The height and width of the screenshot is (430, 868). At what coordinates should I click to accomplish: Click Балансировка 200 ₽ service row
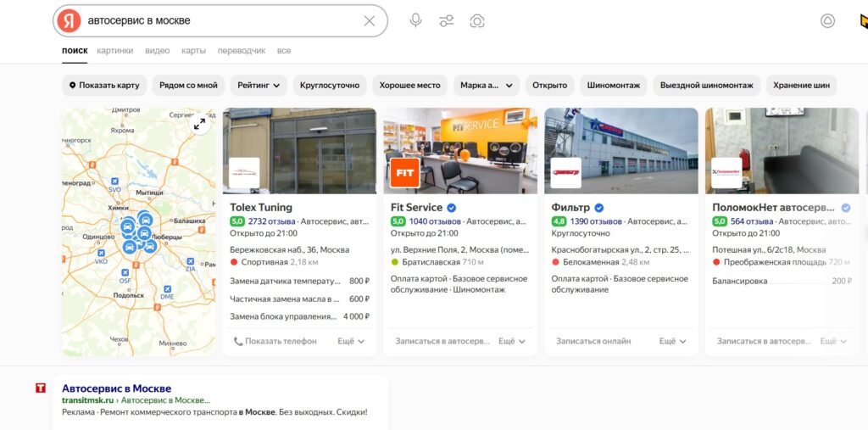pos(782,281)
